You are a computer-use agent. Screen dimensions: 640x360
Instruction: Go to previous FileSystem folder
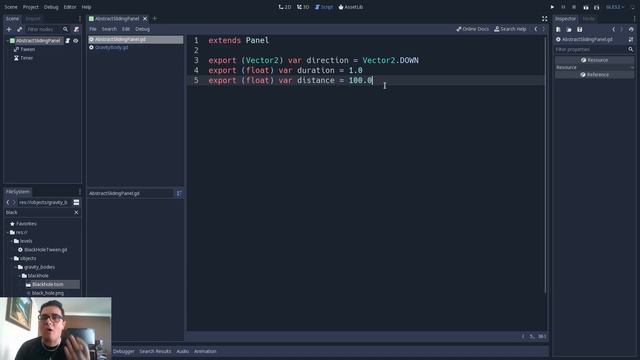(x=8, y=202)
